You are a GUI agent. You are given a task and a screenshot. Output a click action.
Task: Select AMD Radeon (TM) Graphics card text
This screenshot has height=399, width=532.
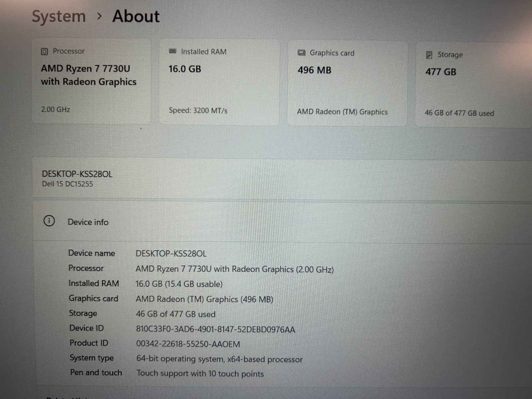coord(342,112)
